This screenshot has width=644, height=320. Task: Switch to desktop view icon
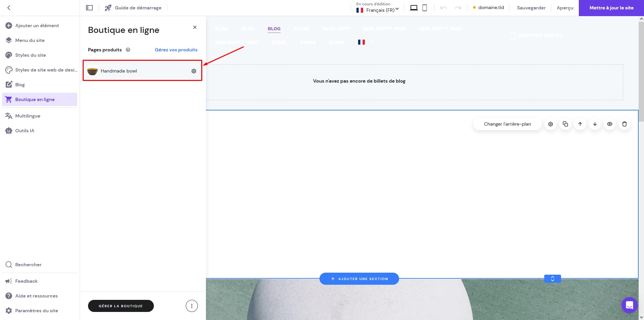tap(414, 8)
